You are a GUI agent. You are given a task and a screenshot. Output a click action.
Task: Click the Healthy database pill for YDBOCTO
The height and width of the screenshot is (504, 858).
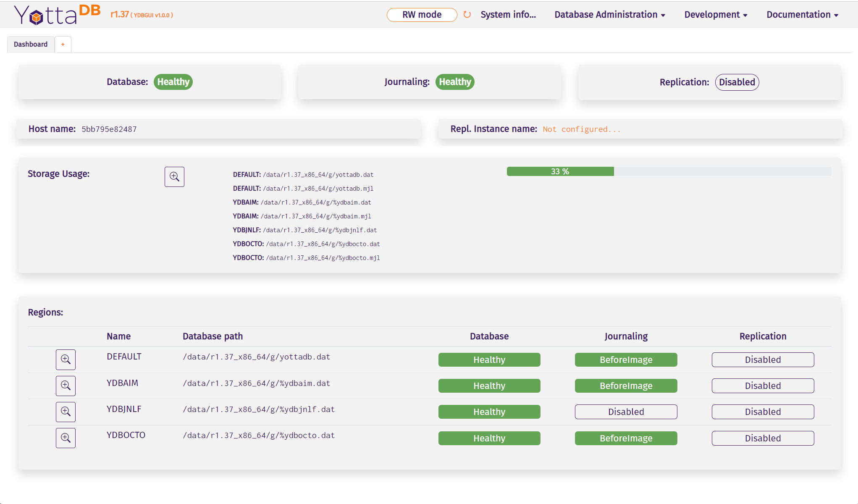[489, 438]
